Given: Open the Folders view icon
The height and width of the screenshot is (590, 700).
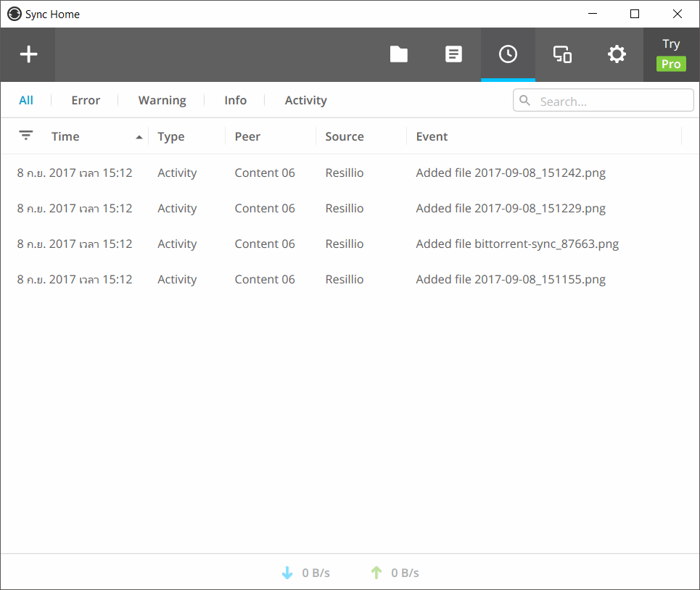Looking at the screenshot, I should pyautogui.click(x=399, y=54).
